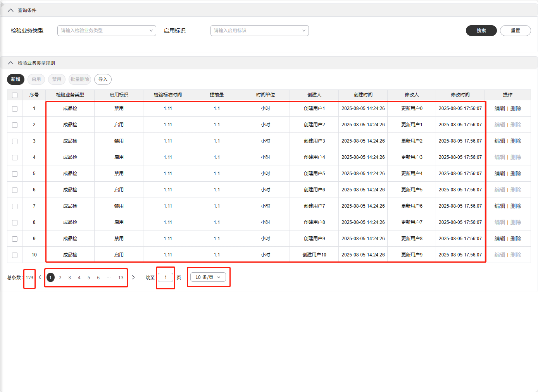538x392 pixels.
Task: Jump to last page 13
Action: (x=121, y=278)
